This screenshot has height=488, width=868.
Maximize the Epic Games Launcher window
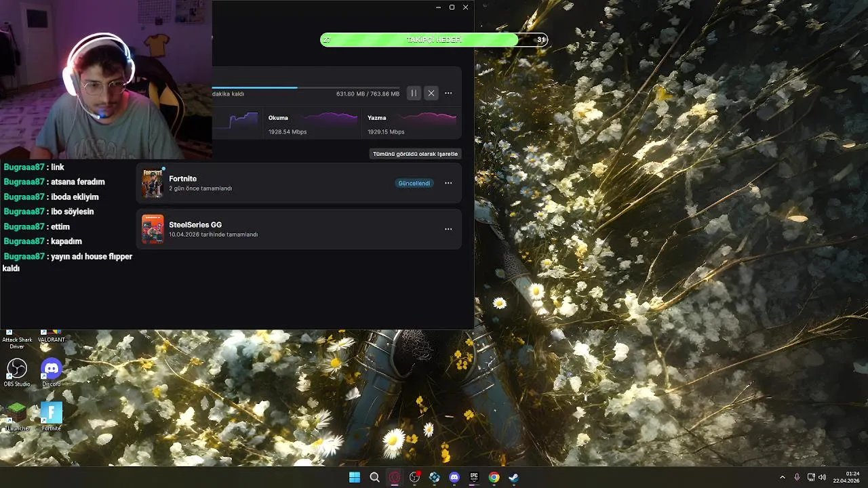[x=452, y=7]
